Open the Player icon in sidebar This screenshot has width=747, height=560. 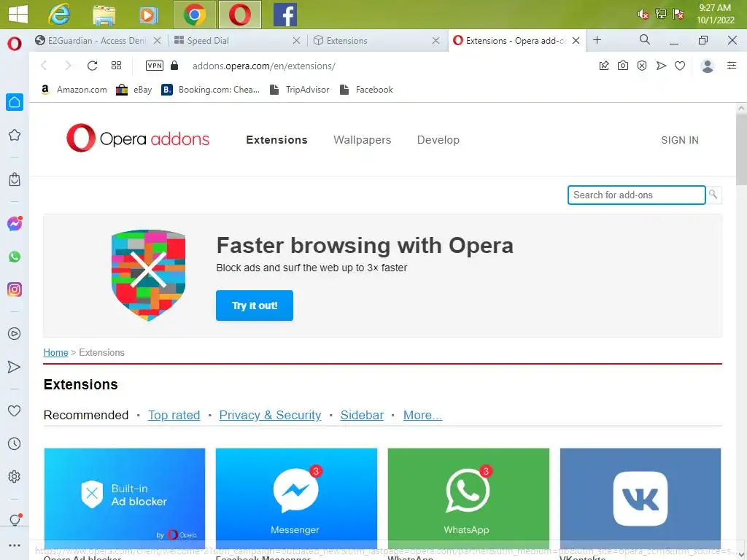point(15,334)
